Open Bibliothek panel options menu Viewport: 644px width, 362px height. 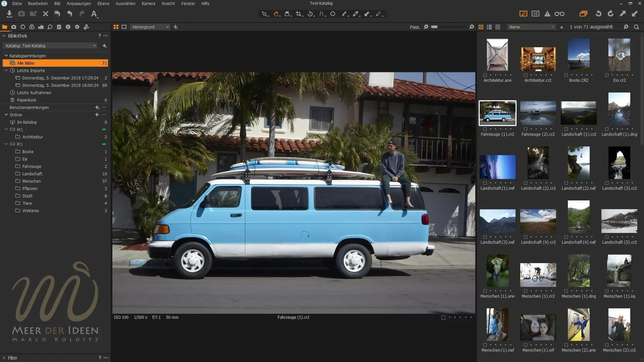106,36
